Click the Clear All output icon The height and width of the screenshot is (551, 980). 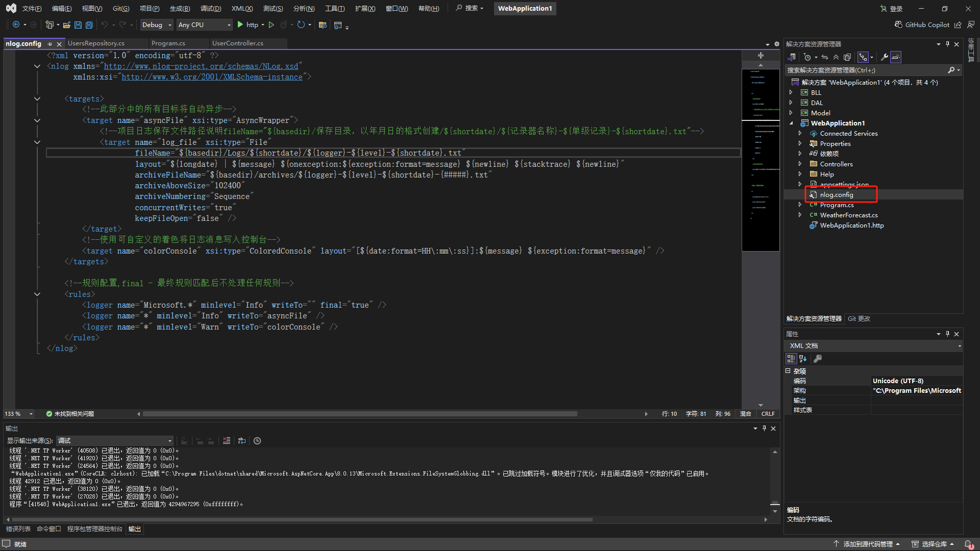(227, 441)
